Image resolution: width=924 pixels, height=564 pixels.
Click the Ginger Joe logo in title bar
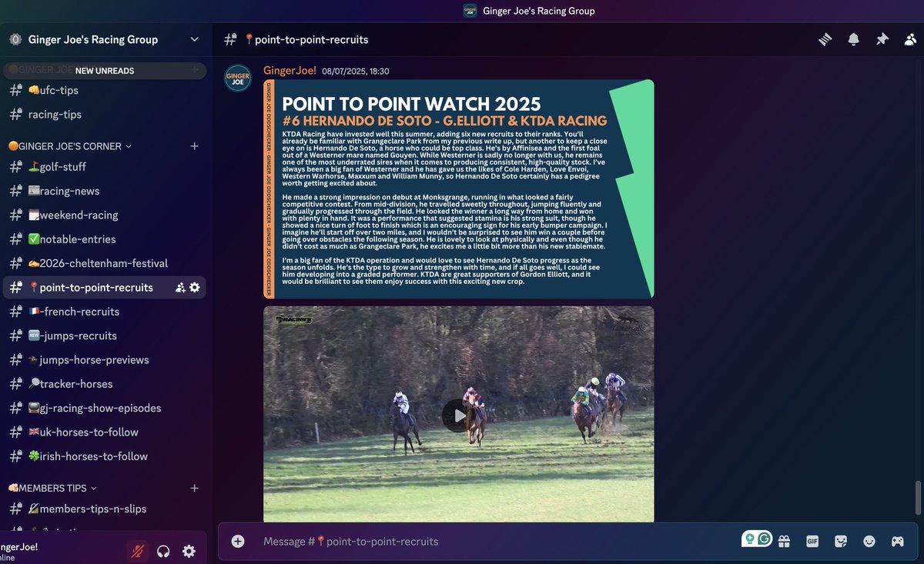pos(471,11)
